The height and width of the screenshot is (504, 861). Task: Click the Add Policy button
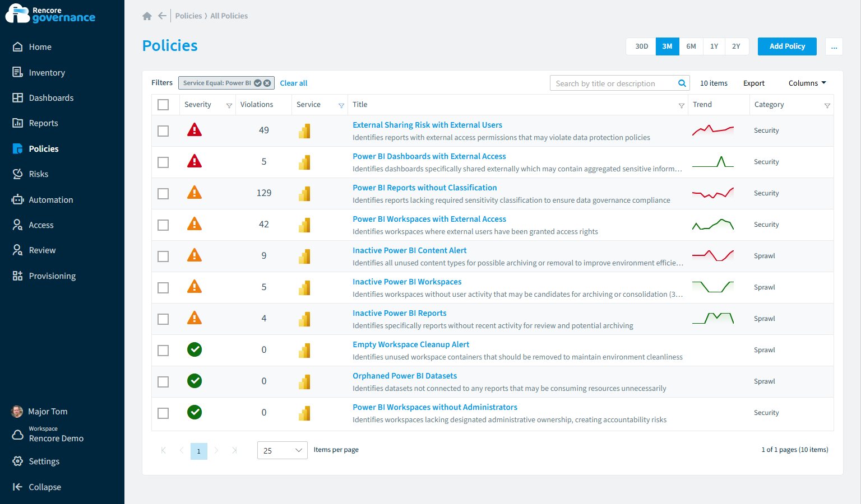[787, 46]
